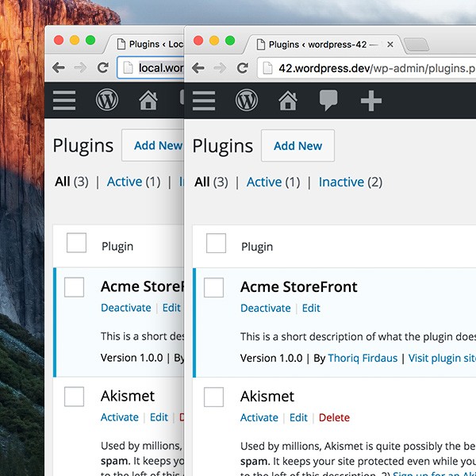Click Add New button in front window
Screen dimensions: 476x476
(x=297, y=146)
